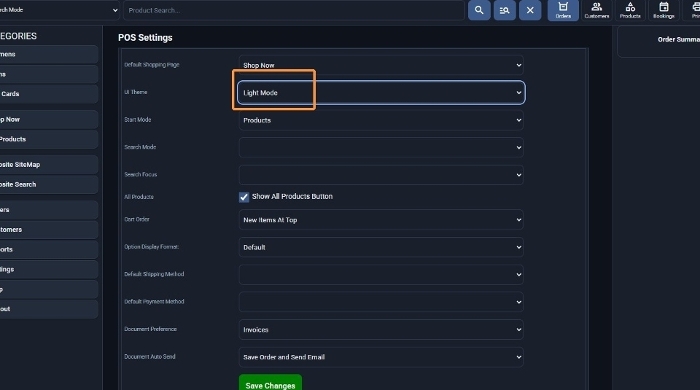
Task: Click the POS Settings heading
Action: coord(145,37)
